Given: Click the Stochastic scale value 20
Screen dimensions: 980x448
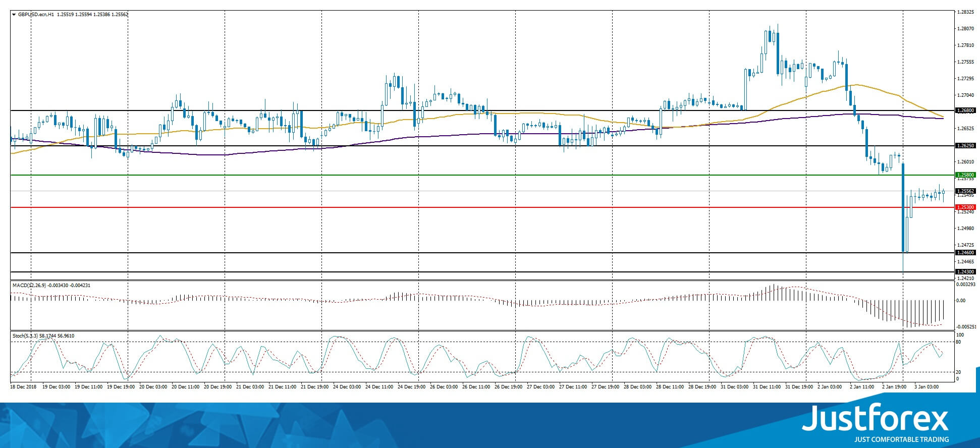Looking at the screenshot, I should [959, 372].
